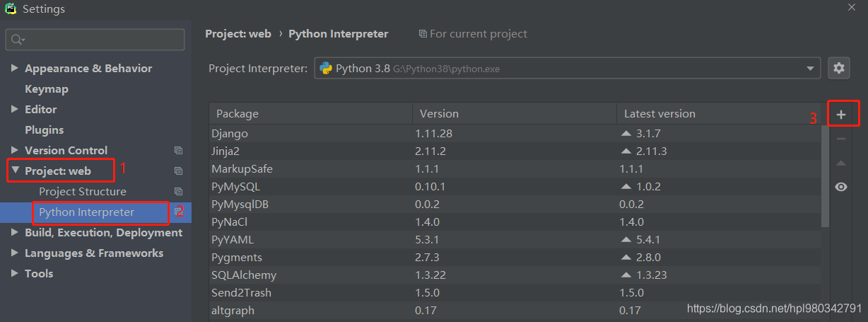Click the search magnifier icon
This screenshot has width=868, height=322.
18,40
